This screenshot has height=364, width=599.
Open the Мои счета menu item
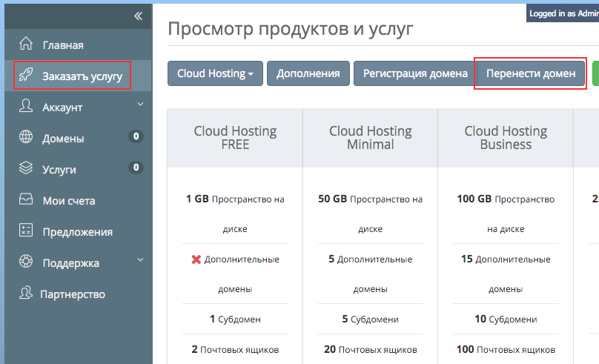click(69, 200)
